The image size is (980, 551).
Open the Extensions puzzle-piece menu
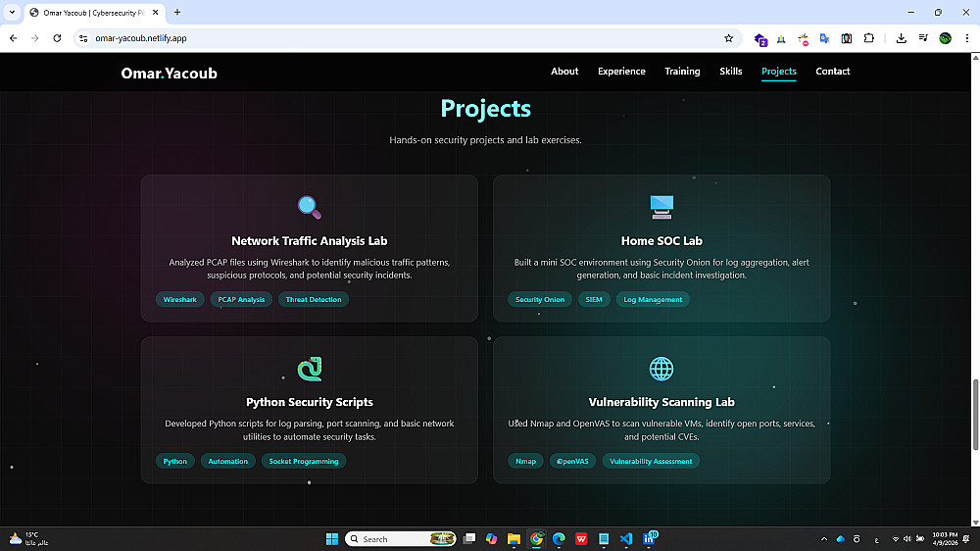pos(868,38)
